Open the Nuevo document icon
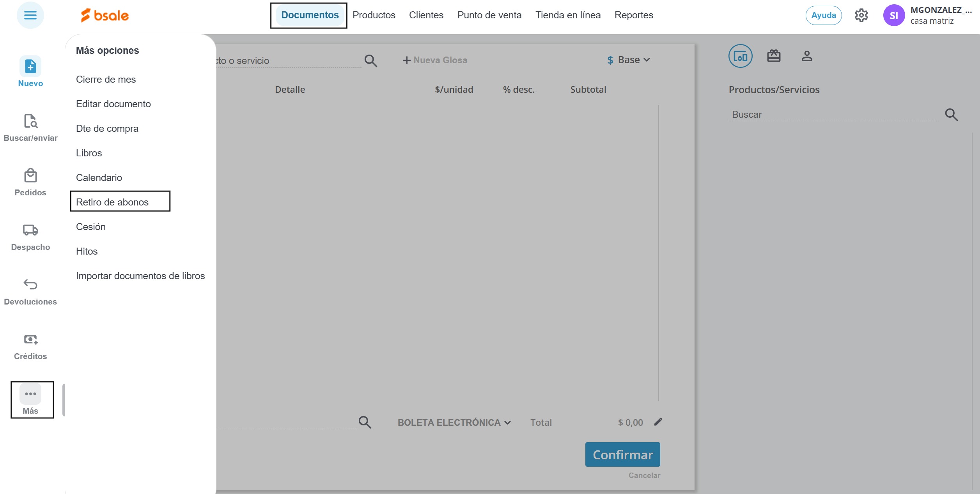980x494 pixels. tap(30, 67)
